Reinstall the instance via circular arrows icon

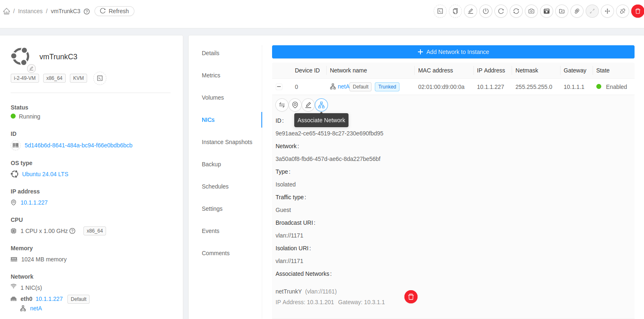516,11
